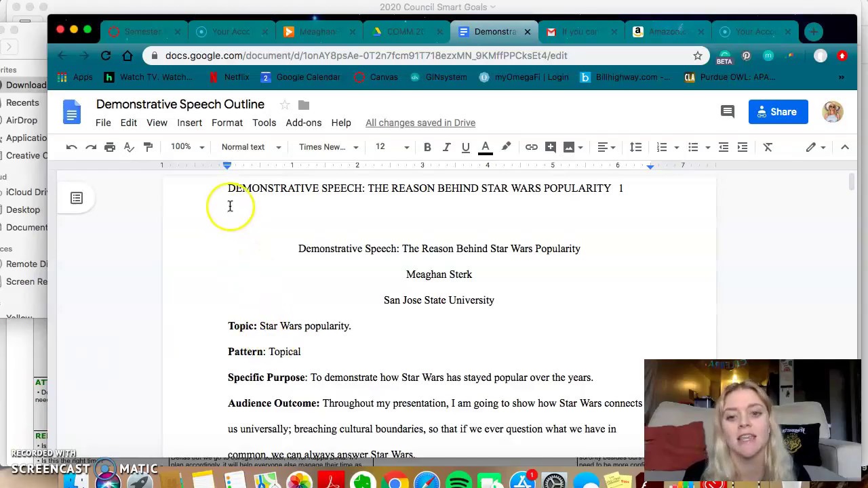Open the Edit menu
Screen dimensions: 868x488
[x=128, y=123]
